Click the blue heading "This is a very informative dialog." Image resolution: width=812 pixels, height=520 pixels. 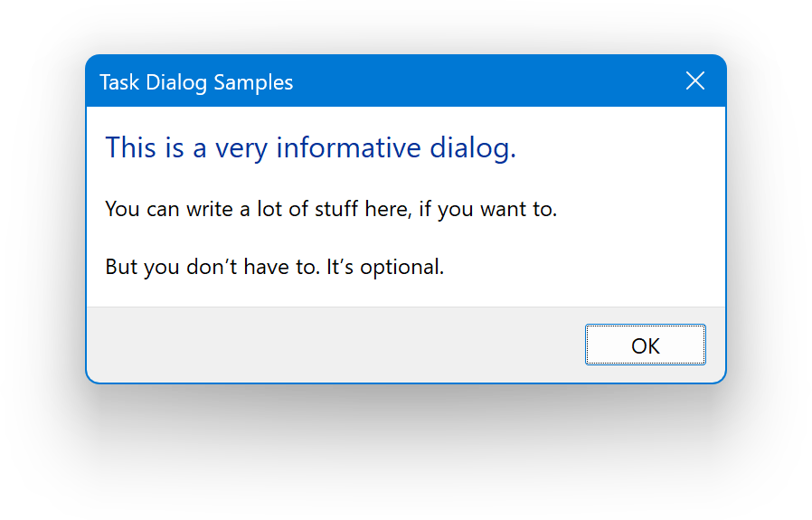pyautogui.click(x=310, y=147)
